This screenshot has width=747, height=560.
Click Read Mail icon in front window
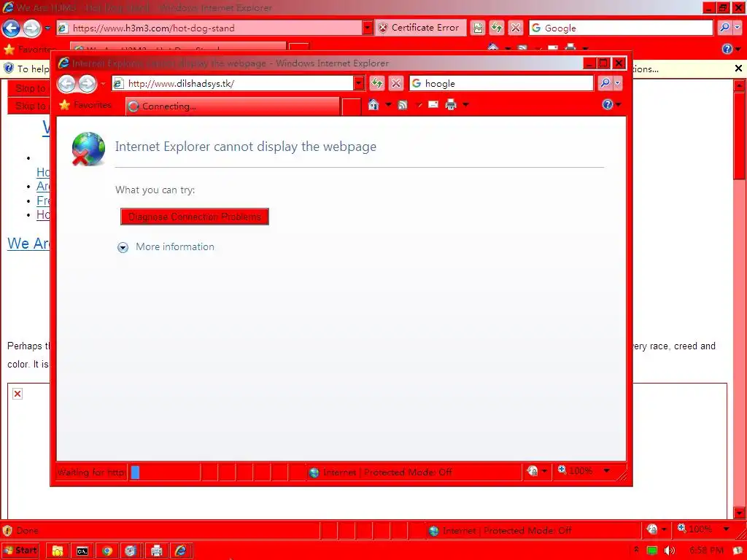[433, 104]
